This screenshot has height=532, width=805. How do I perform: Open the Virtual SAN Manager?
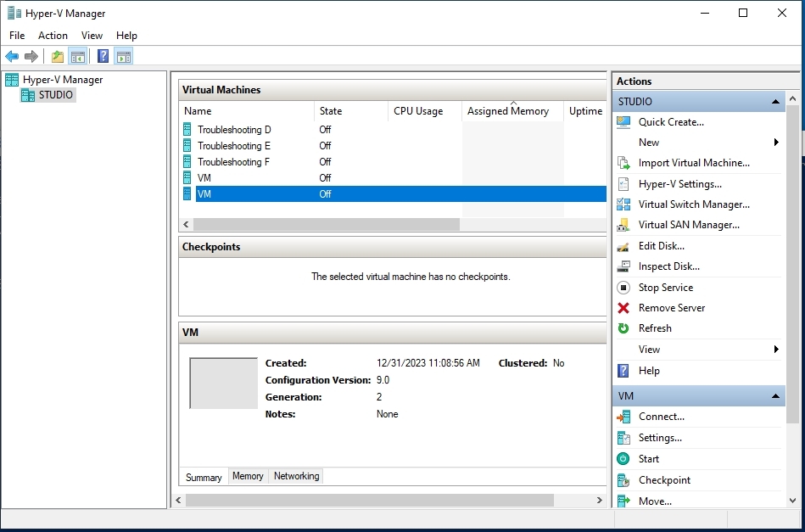pyautogui.click(x=687, y=224)
